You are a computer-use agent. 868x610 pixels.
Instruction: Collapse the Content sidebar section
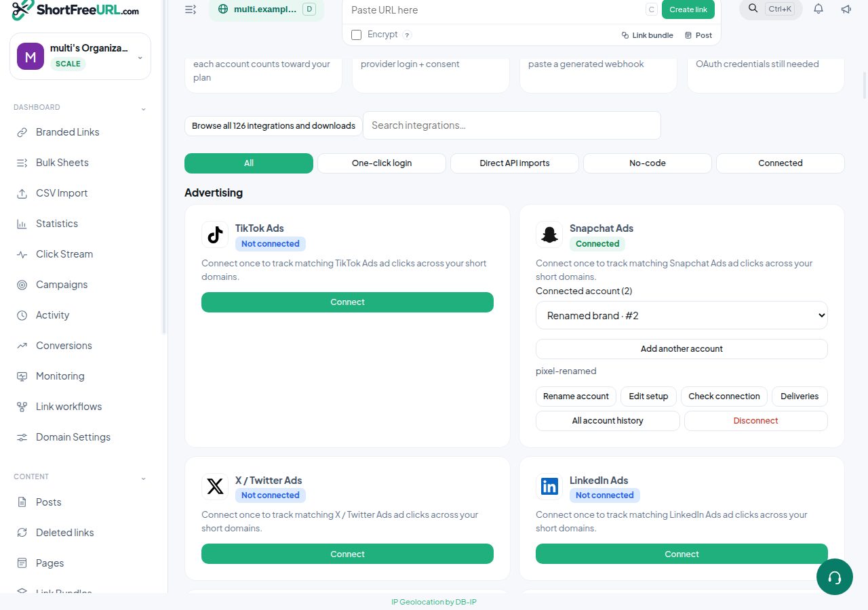(x=143, y=478)
